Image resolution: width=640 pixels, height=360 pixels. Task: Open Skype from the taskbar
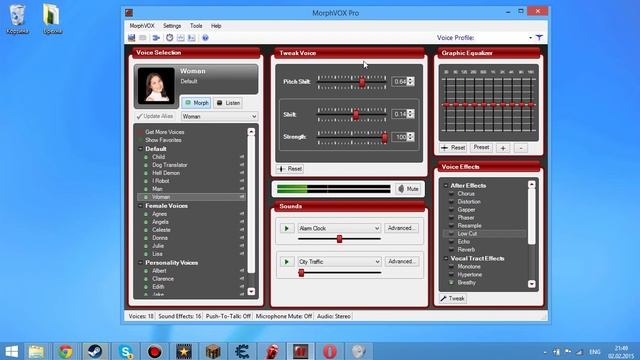[x=126, y=351]
